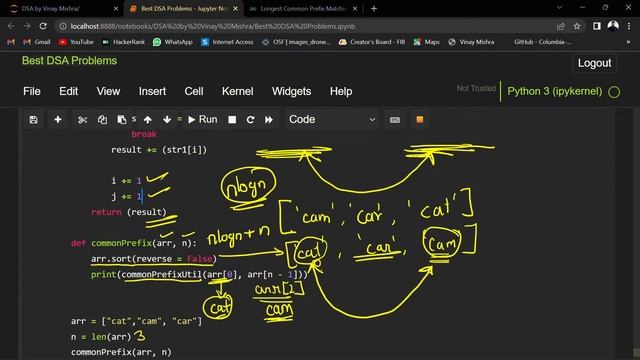Screen dimensions: 640x360
Task: Open a new browser tab with plus
Action: tap(373, 9)
